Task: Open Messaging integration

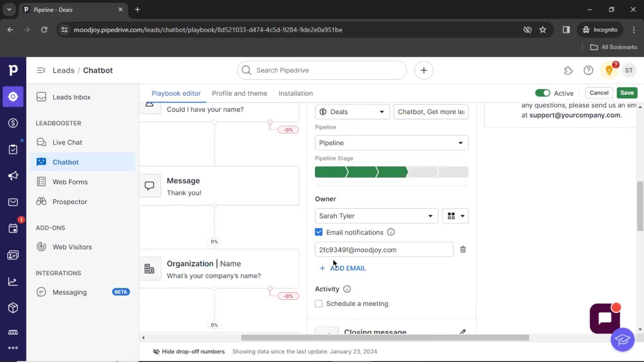Action: (83, 292)
